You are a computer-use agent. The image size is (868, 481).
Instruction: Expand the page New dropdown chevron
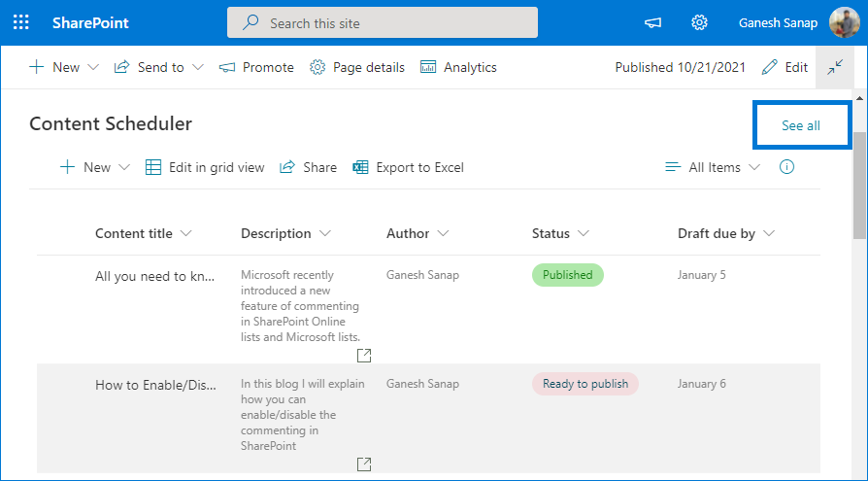pyautogui.click(x=93, y=68)
